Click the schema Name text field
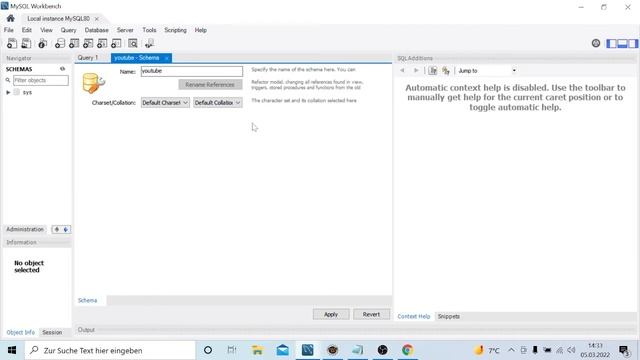 coord(192,71)
